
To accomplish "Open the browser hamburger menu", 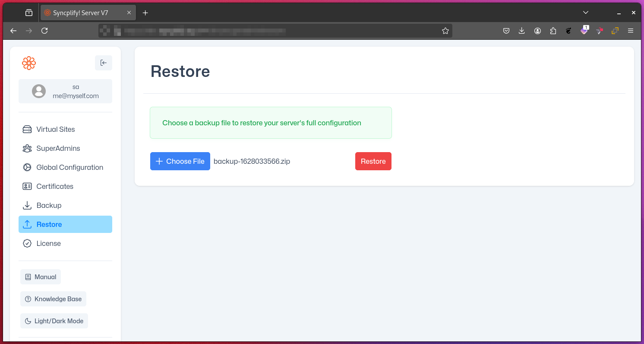I will [631, 31].
